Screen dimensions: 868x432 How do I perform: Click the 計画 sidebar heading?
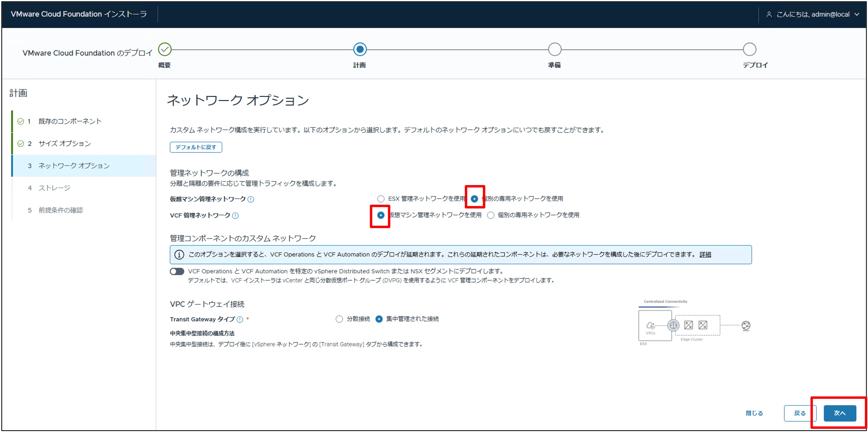tap(18, 93)
